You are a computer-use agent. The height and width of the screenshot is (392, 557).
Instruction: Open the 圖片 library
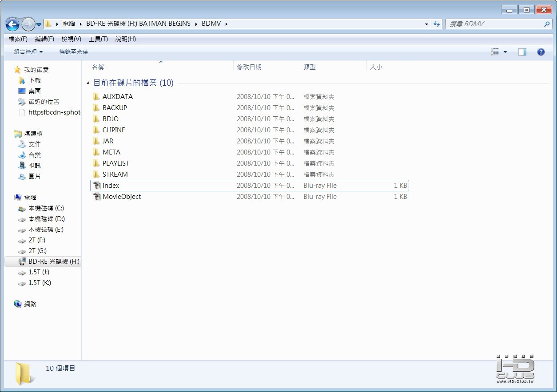click(35, 176)
